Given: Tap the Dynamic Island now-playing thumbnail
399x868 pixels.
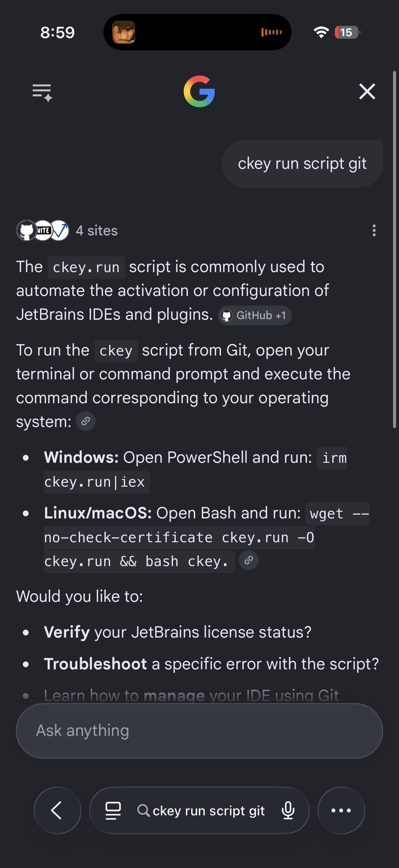Looking at the screenshot, I should pos(124,32).
